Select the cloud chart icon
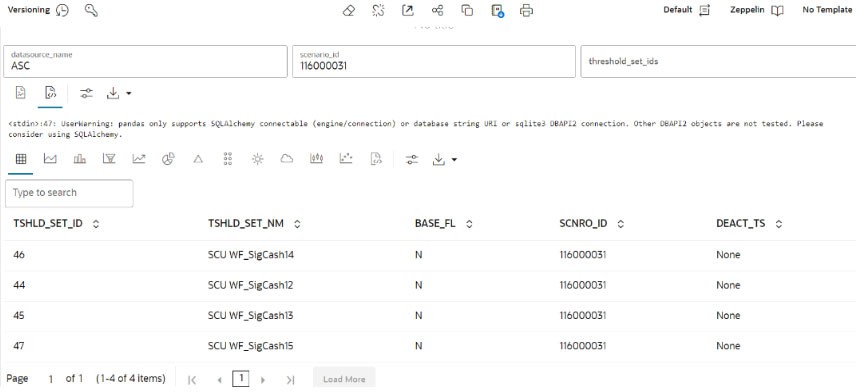 pos(287,159)
